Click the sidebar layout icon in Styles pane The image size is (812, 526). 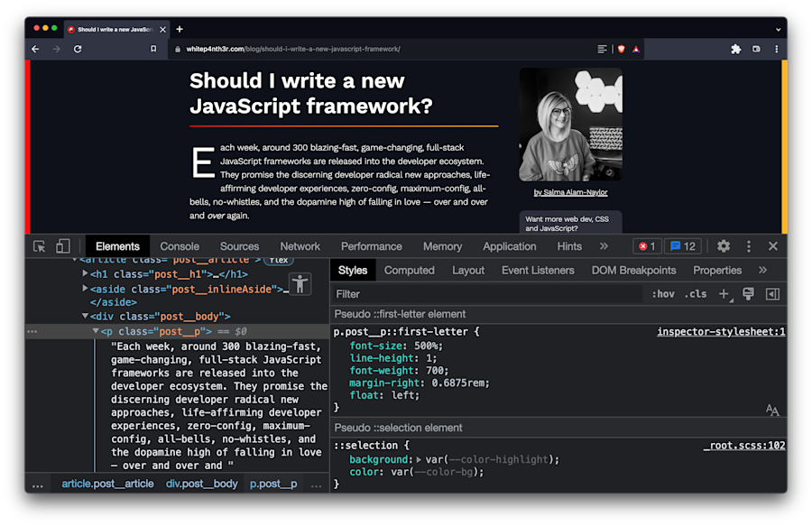772,293
